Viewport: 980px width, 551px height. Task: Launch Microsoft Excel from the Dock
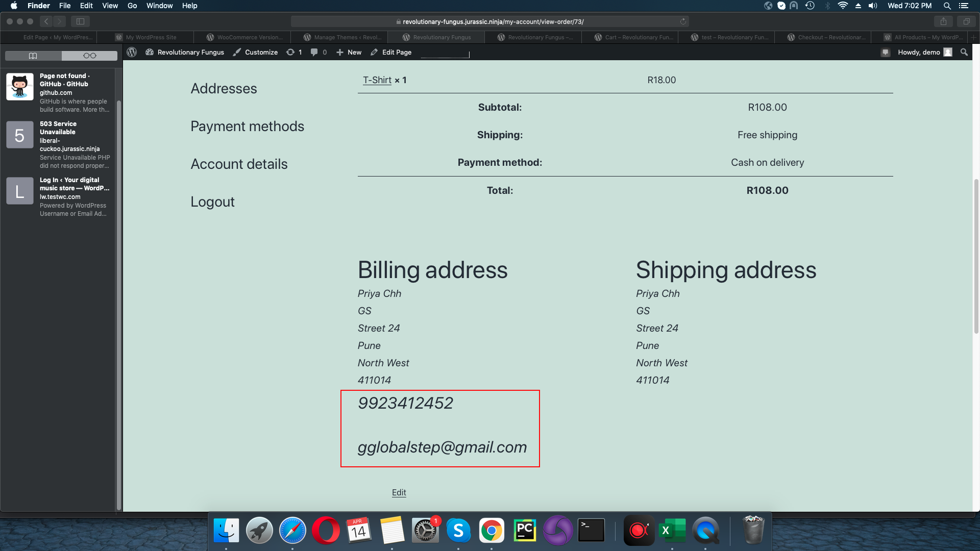click(x=673, y=530)
